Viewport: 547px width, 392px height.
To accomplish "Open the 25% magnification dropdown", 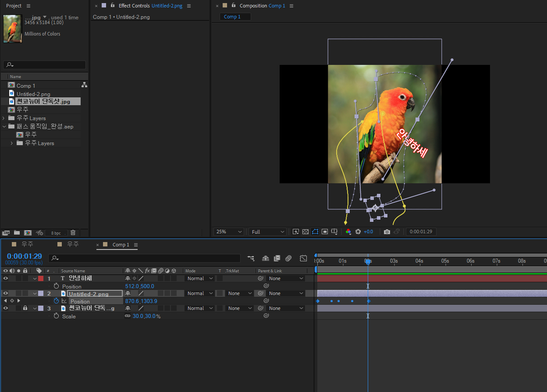I will point(228,232).
